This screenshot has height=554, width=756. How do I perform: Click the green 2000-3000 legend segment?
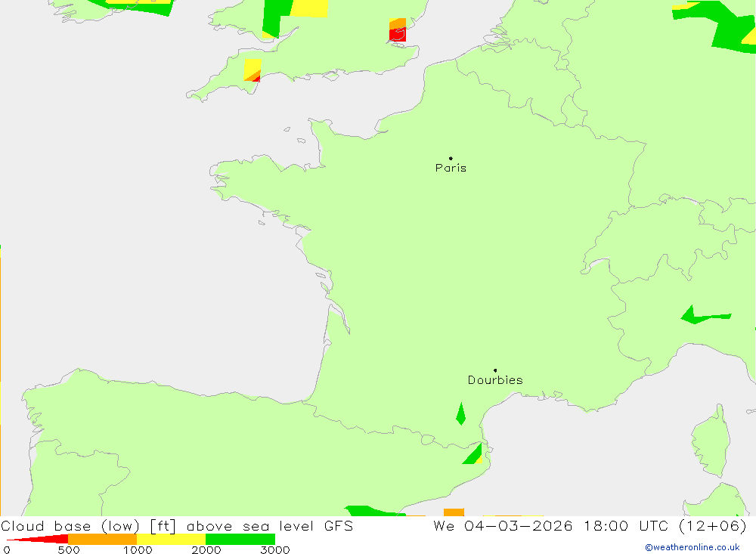240,539
